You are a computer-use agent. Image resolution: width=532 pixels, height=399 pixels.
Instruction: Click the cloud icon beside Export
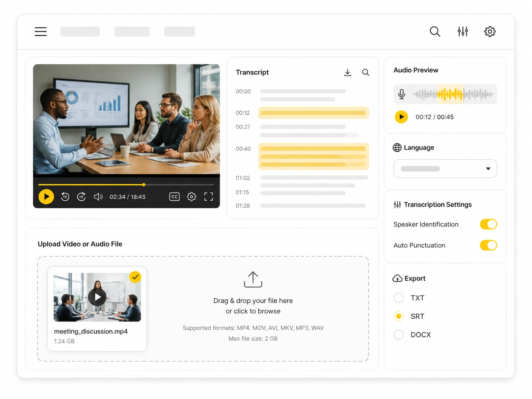(397, 278)
